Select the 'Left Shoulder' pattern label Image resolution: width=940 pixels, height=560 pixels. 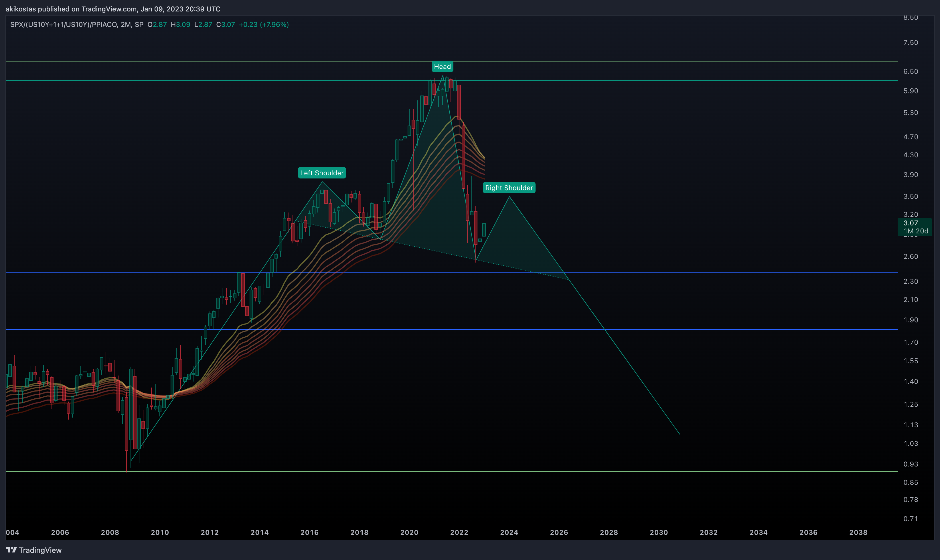(322, 173)
